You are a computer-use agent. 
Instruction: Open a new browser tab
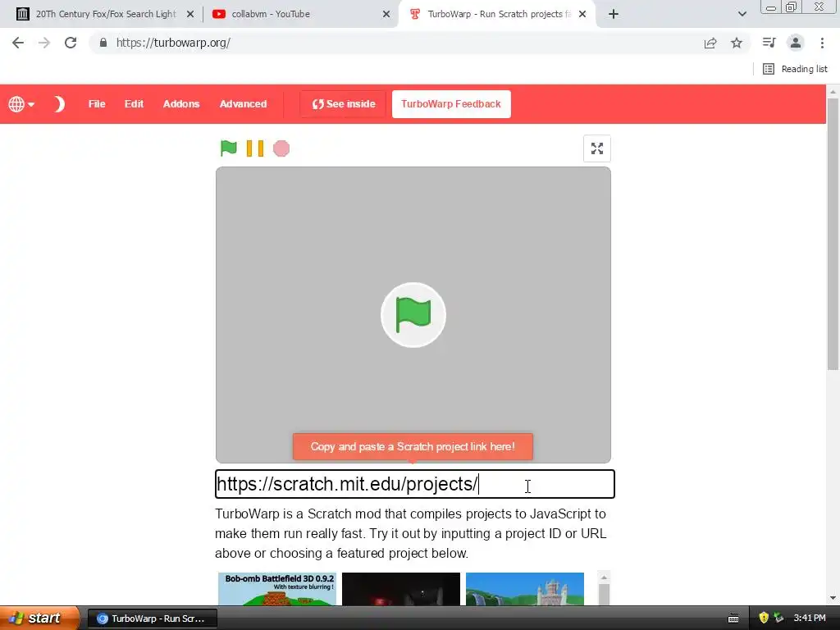point(614,14)
